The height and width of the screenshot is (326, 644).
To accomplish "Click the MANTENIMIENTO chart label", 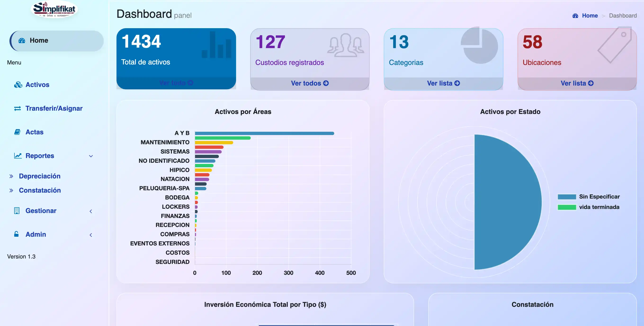I will click(x=165, y=142).
